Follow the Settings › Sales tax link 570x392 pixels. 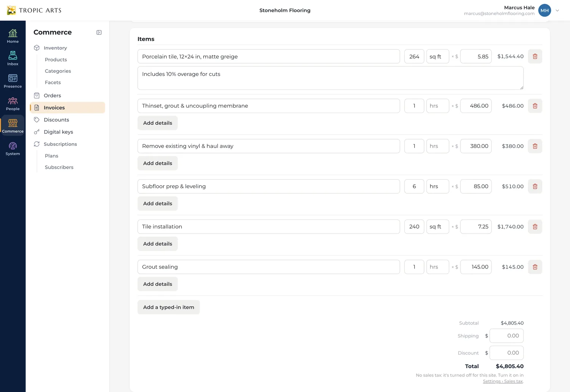point(503,381)
